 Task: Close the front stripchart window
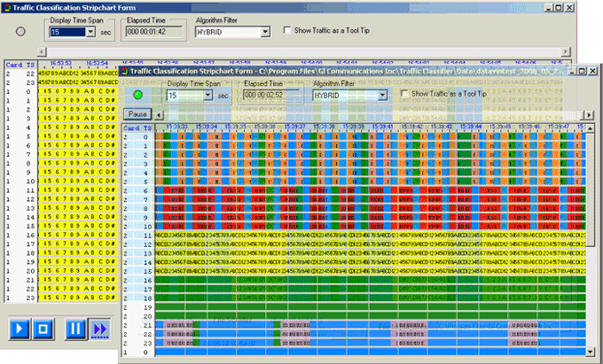point(592,71)
